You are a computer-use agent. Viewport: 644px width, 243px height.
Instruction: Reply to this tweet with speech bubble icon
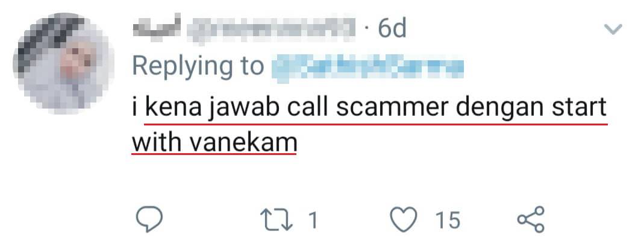pyautogui.click(x=149, y=219)
